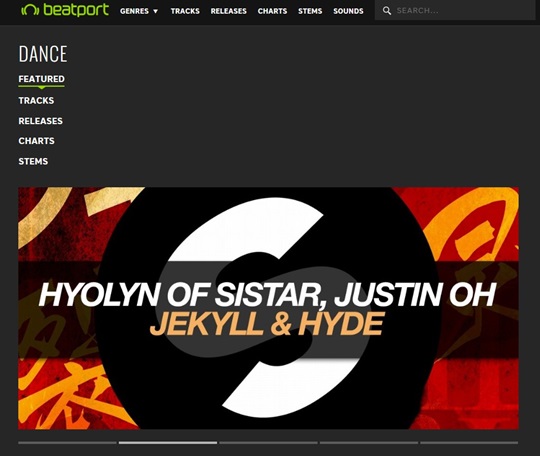Switch to the Dance Stems tab
540x456 pixels.
click(33, 161)
